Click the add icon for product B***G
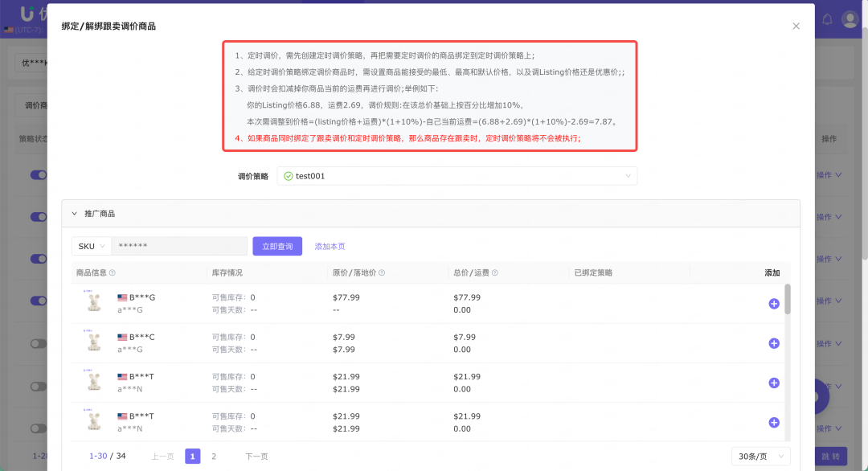 point(773,303)
